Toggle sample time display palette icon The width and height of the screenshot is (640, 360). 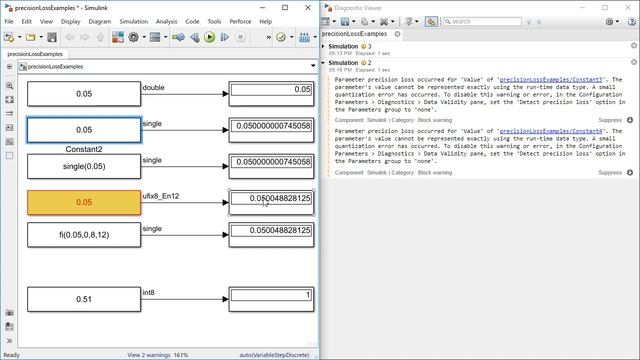(9, 113)
